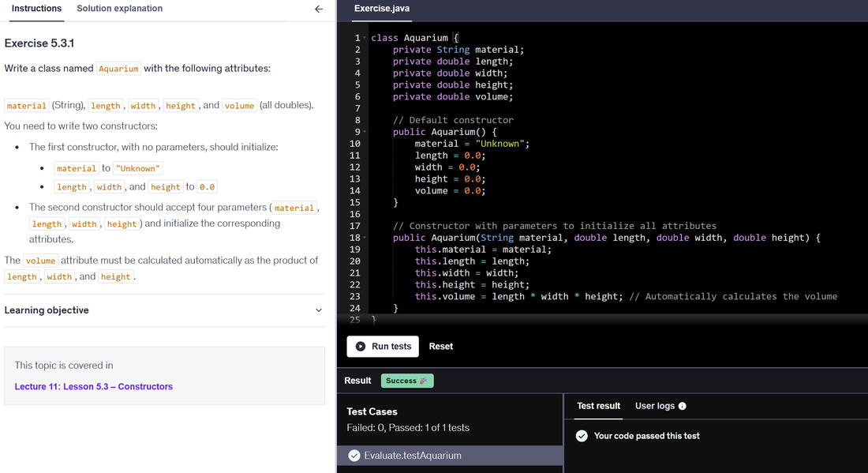
Task: Click line number 10 in the code gutter
Action: (355, 143)
